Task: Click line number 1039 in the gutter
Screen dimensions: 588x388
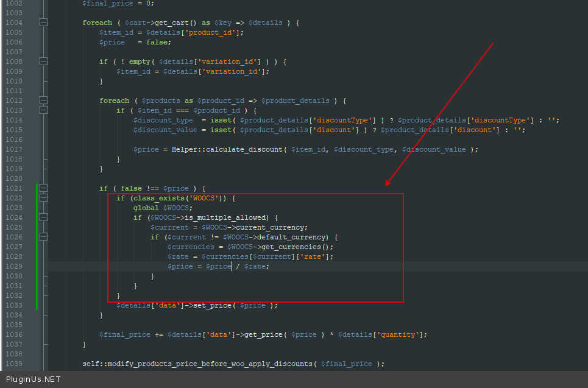Action: pos(13,364)
